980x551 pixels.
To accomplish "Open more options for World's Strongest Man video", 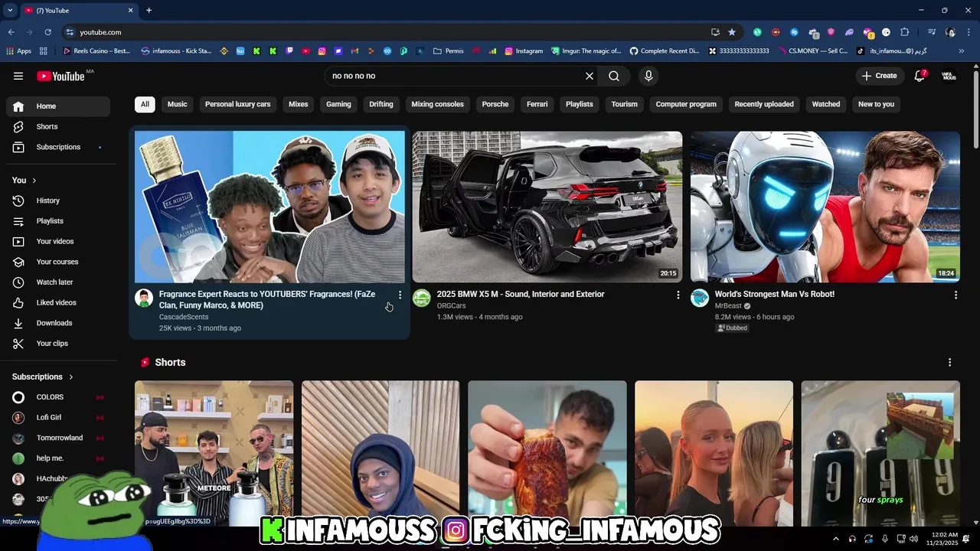I will point(955,295).
